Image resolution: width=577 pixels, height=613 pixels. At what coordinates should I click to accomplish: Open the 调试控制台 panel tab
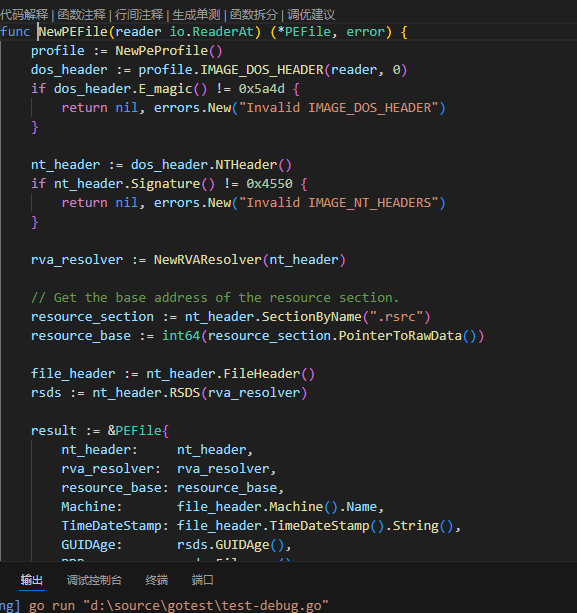(x=94, y=580)
